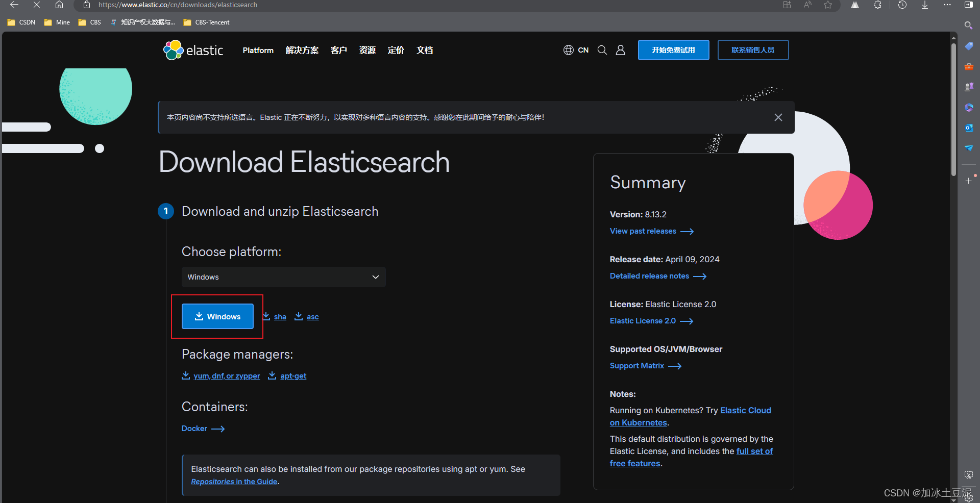This screenshot has width=980, height=503.
Task: Open sidebar search icon
Action: click(968, 26)
